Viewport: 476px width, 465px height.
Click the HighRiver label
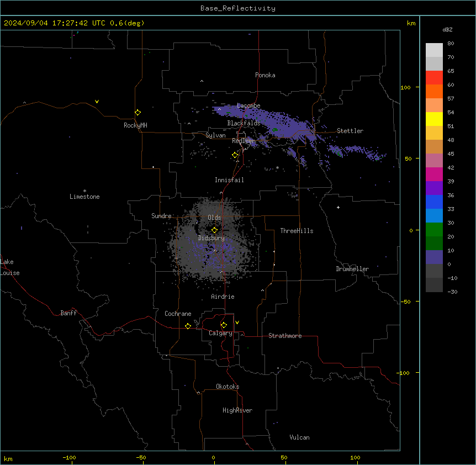tap(237, 410)
